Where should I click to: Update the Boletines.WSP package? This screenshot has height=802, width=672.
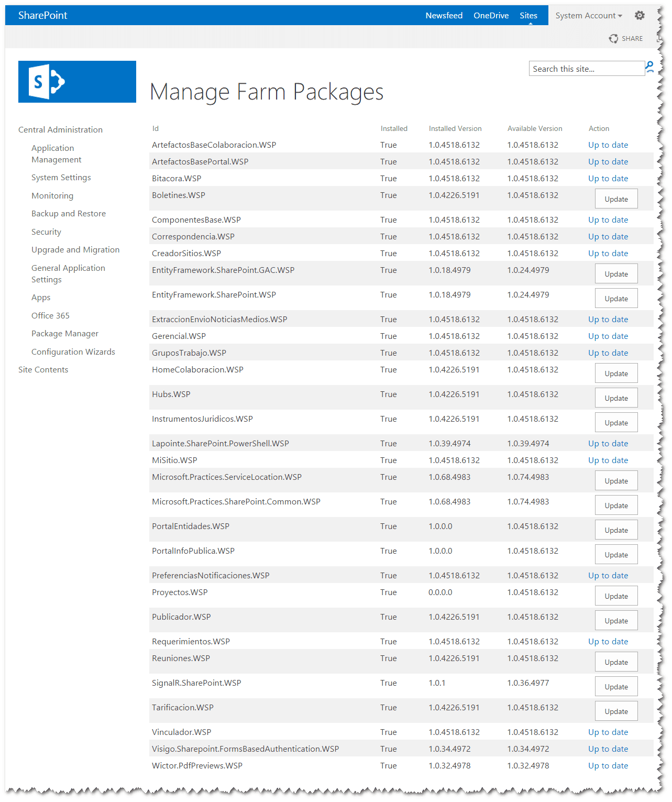click(616, 199)
